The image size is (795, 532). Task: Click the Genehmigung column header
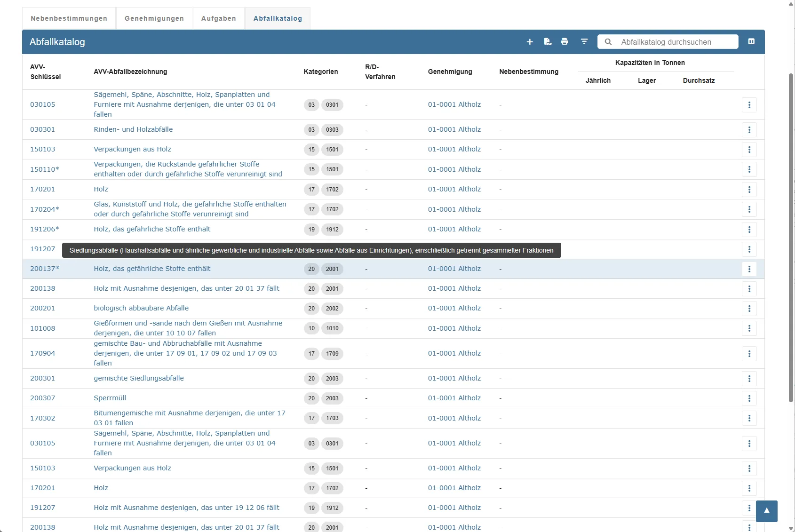click(450, 71)
